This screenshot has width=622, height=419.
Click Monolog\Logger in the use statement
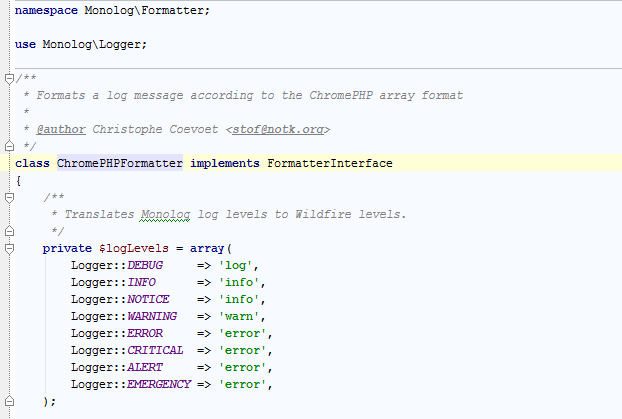(92, 44)
